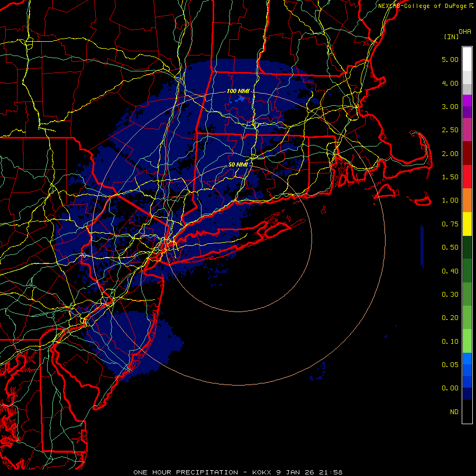Click the 0.10 legend value label
Screen dimensions: 476x476
[x=450, y=342]
